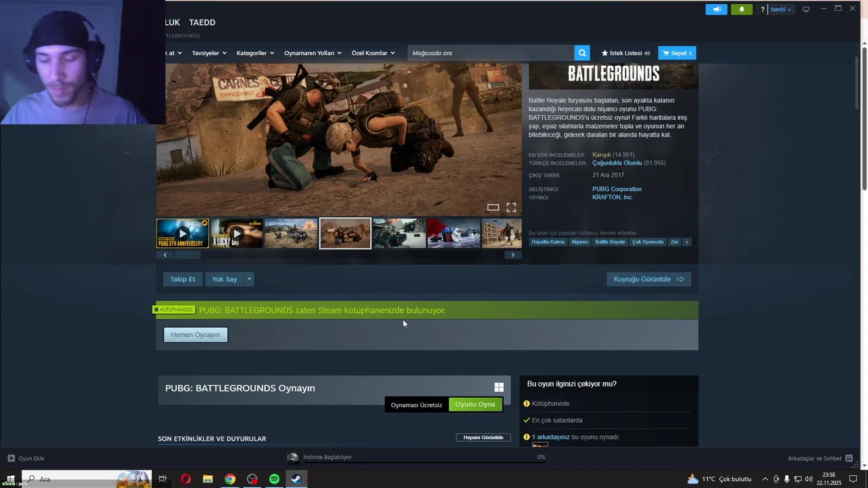Viewport: 868px width, 488px height.
Task: Open the notifications bell
Action: pyautogui.click(x=741, y=9)
